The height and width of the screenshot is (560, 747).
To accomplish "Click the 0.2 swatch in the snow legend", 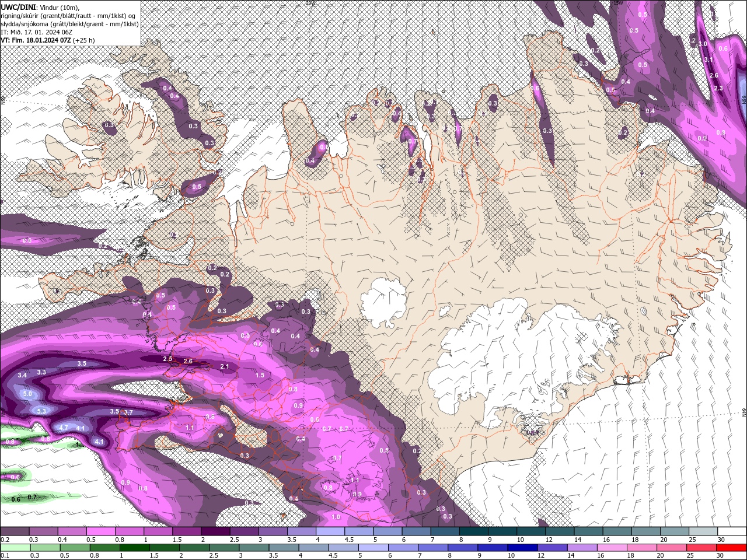I will coord(15,531).
